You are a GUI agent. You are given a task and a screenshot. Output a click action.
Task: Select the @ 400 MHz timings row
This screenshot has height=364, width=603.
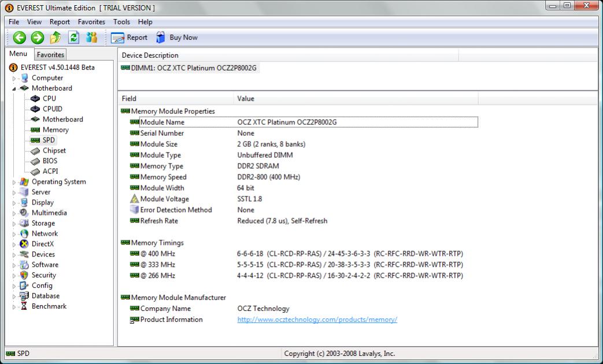(304, 254)
